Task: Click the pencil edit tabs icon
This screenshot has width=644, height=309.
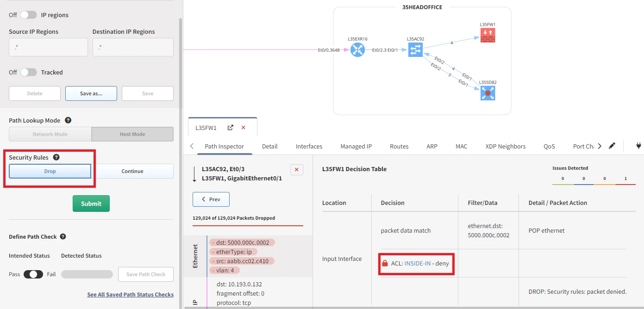Action: point(612,146)
